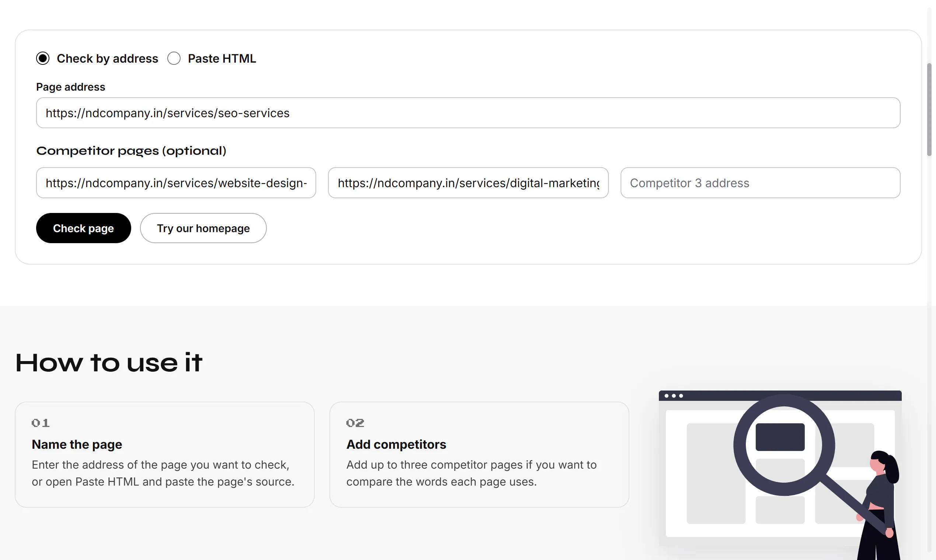Viewport: 936px width, 560px height.
Task: Click the 'Add up to three competitor pages' description
Action: pyautogui.click(x=471, y=473)
